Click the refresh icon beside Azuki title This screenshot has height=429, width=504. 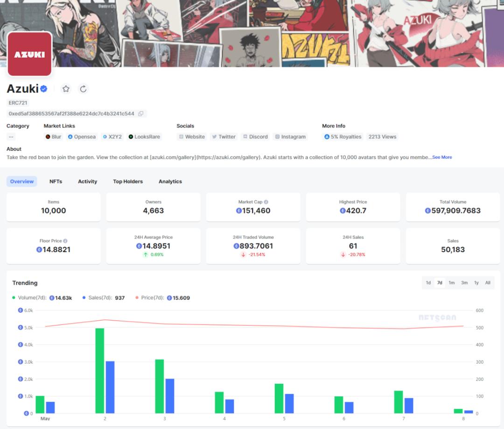click(x=83, y=89)
